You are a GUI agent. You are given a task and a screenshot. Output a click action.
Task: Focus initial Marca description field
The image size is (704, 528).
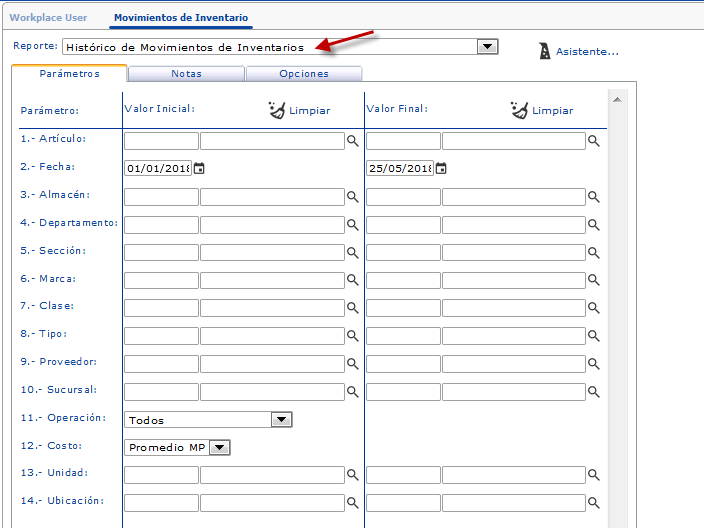coord(273,280)
